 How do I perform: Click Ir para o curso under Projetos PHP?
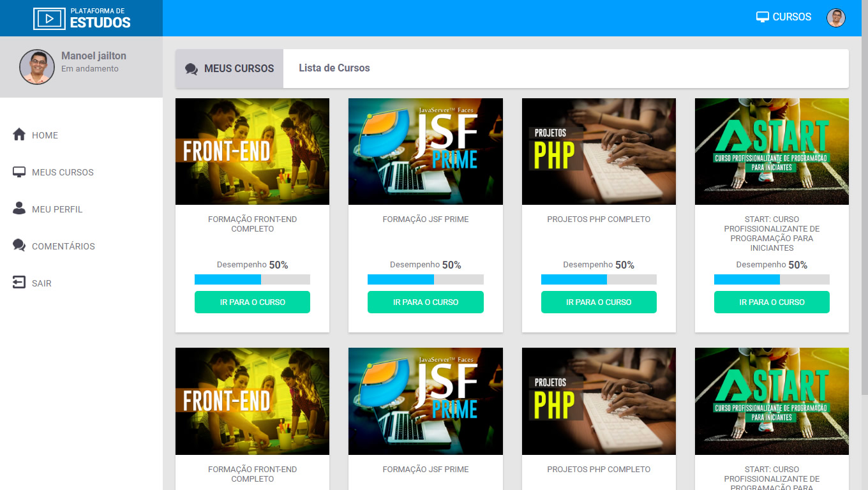click(x=599, y=302)
